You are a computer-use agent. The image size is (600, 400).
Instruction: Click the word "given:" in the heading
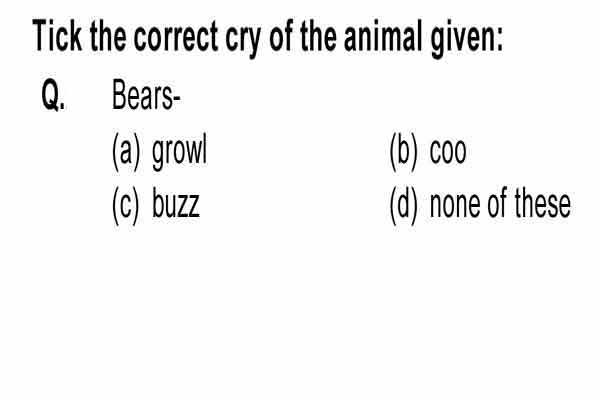coord(467,39)
